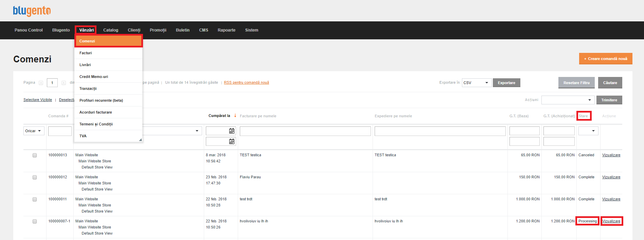This screenshot has height=240, width=644.
Task: Open the Oricare filter dropdown
Action: tap(34, 131)
